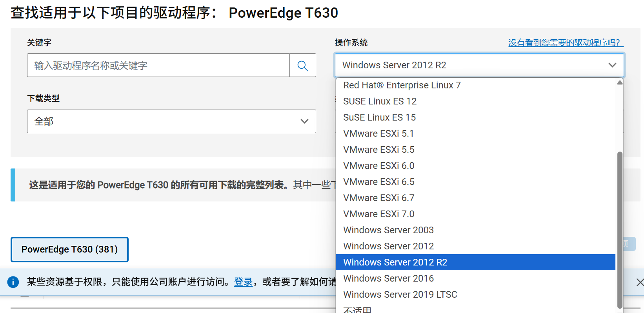Select VMware ESXi 6.5 option
The image size is (644, 313).
point(378,181)
